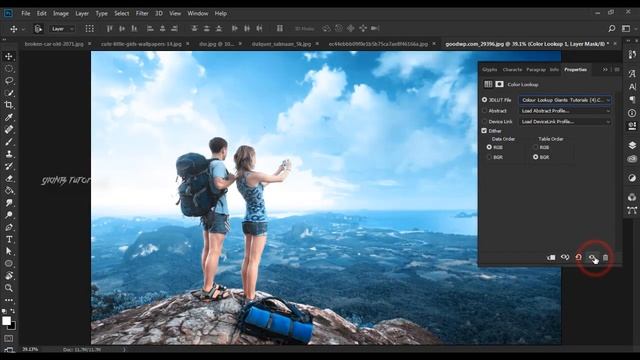Image resolution: width=640 pixels, height=360 pixels.
Task: Delete the adjustment layer with the trash icon
Action: pyautogui.click(x=605, y=258)
